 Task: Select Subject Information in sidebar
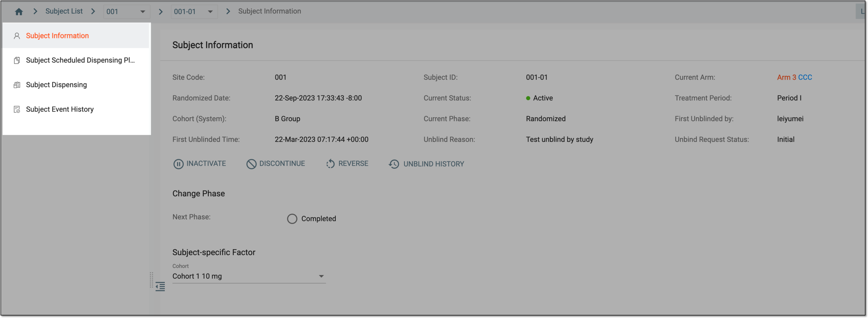pos(76,36)
